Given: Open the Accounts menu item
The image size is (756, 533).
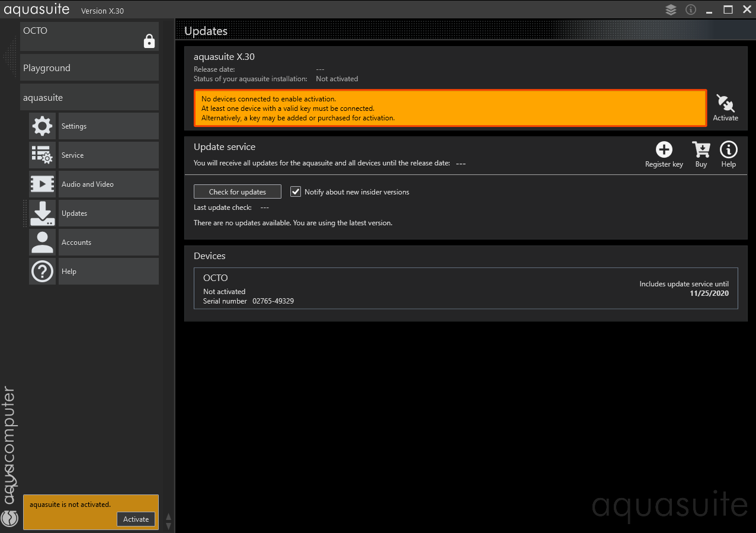Looking at the screenshot, I should [x=108, y=242].
